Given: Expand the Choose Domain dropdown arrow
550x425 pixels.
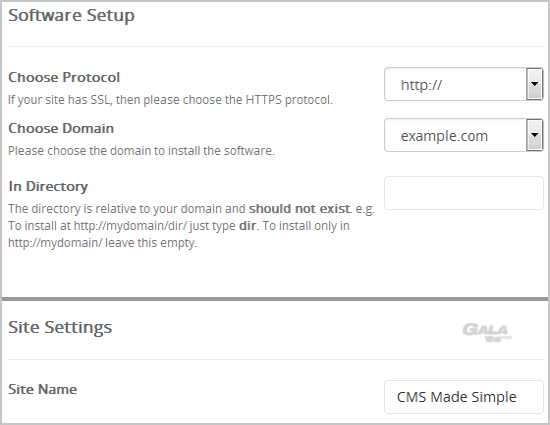Looking at the screenshot, I should click(x=534, y=135).
